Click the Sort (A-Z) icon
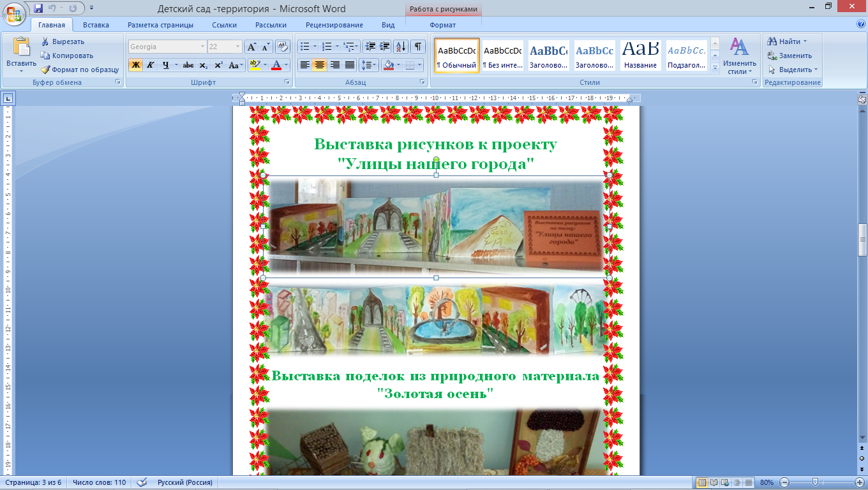The height and width of the screenshot is (490, 868). tap(401, 47)
